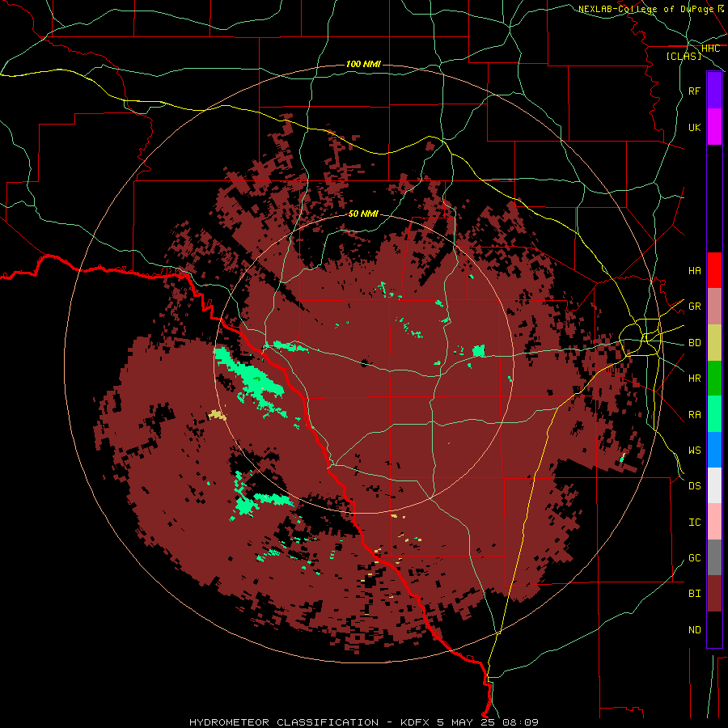Click the DS white legend color swatch
Screen dimensions: 728x728
click(x=714, y=485)
